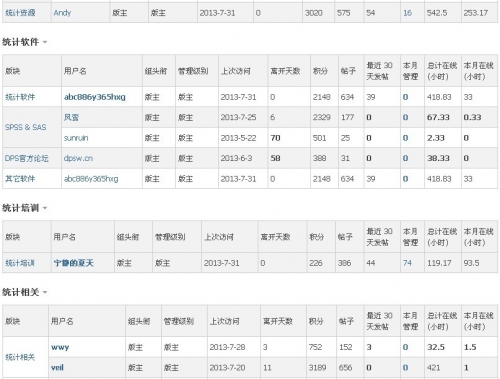Screen dimensions: 500x379
Task: Open the veil user profile
Action: pyautogui.click(x=57, y=368)
